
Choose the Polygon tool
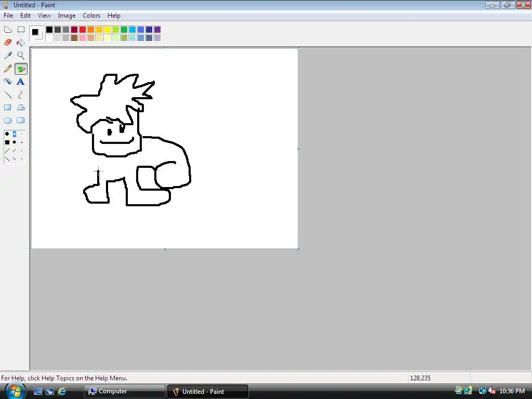point(21,108)
